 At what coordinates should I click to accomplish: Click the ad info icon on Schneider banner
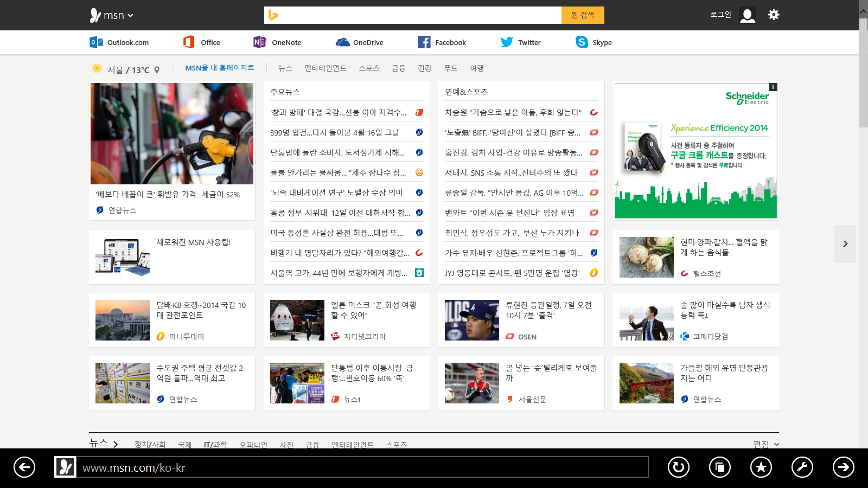click(773, 87)
